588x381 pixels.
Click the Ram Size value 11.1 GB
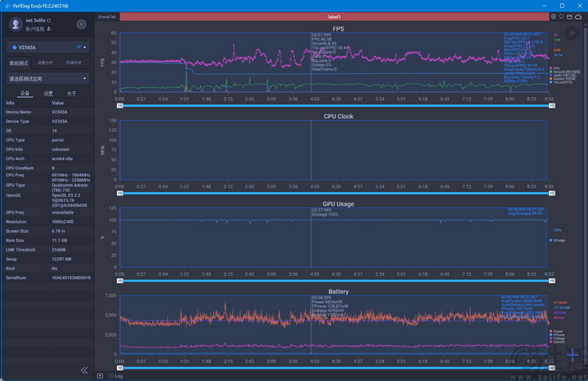click(x=60, y=241)
